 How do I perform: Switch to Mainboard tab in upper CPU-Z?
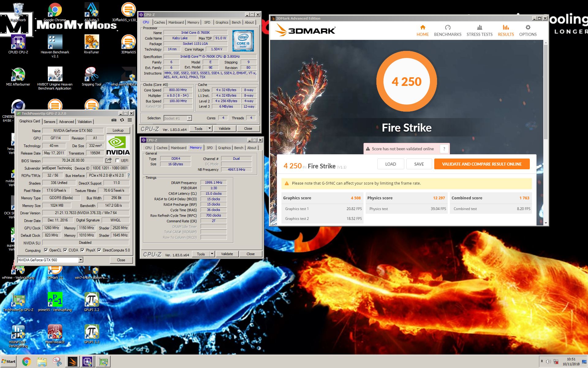[176, 22]
